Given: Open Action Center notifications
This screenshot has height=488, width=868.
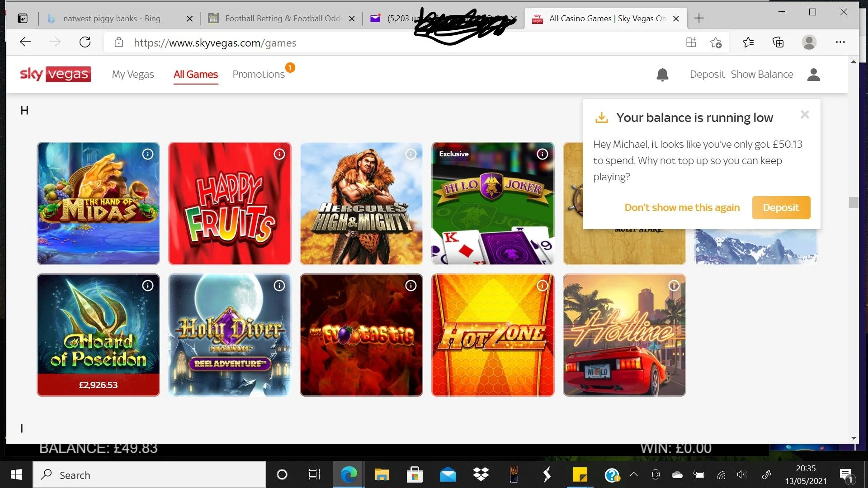Looking at the screenshot, I should 846,475.
